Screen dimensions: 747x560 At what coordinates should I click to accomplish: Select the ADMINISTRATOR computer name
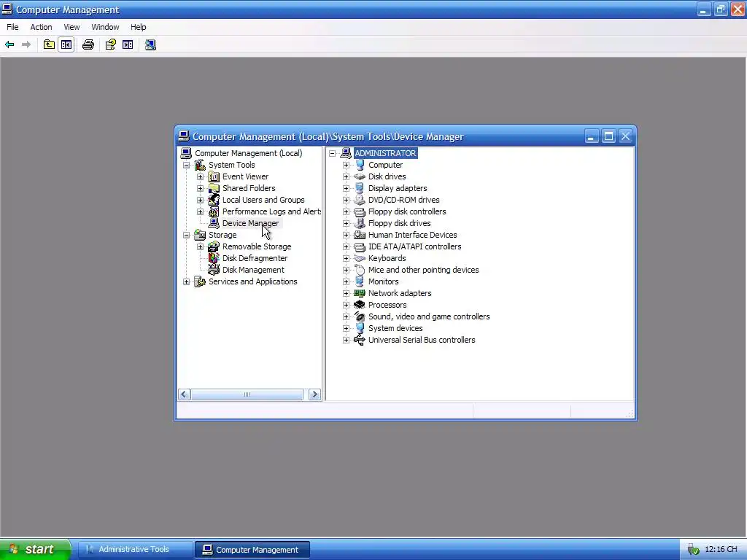click(385, 153)
